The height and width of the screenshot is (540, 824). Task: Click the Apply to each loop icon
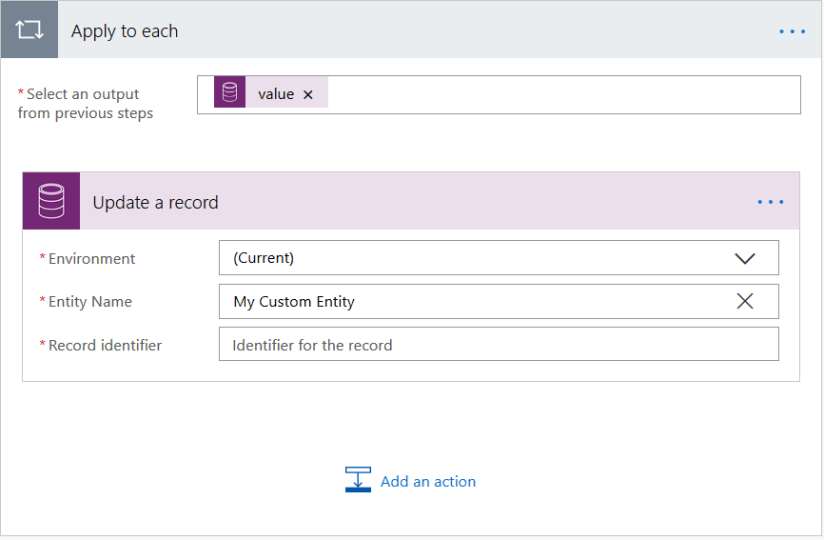pyautogui.click(x=29, y=29)
